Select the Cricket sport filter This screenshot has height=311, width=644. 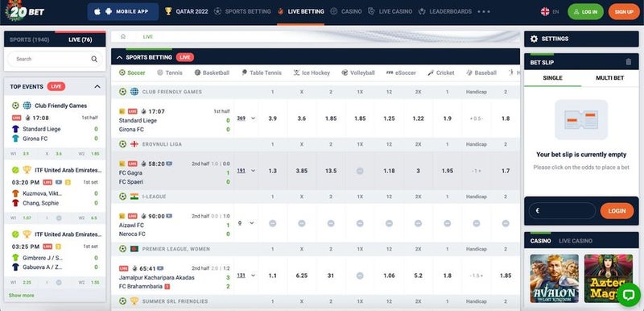tap(440, 73)
